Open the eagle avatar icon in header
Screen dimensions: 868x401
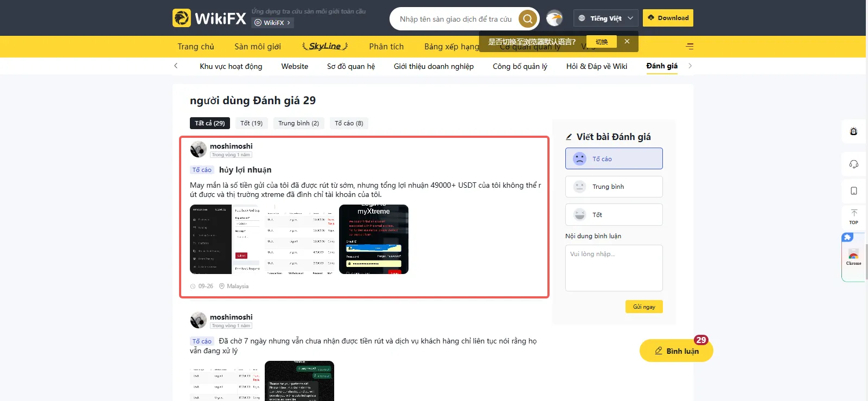click(x=554, y=18)
